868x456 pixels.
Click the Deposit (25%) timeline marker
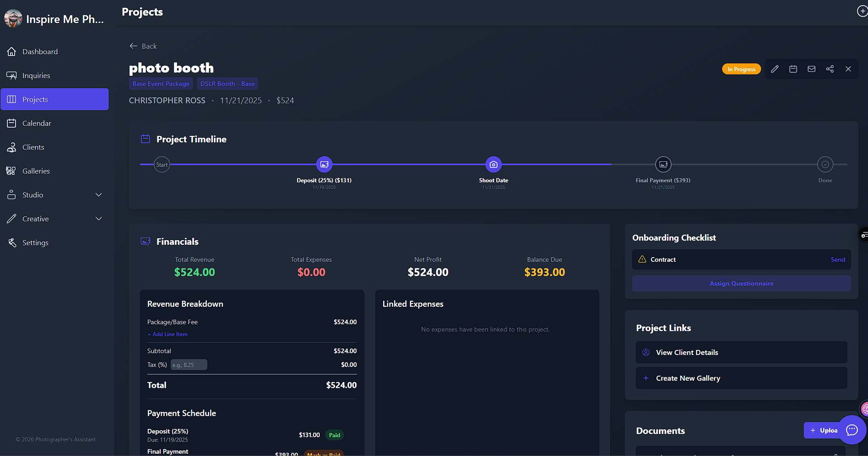point(324,164)
